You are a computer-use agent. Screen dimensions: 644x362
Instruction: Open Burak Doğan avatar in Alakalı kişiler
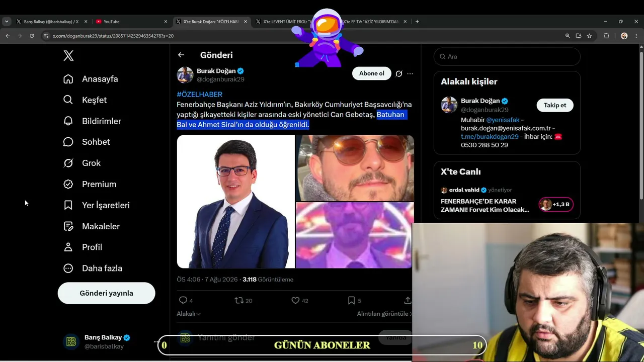click(449, 105)
